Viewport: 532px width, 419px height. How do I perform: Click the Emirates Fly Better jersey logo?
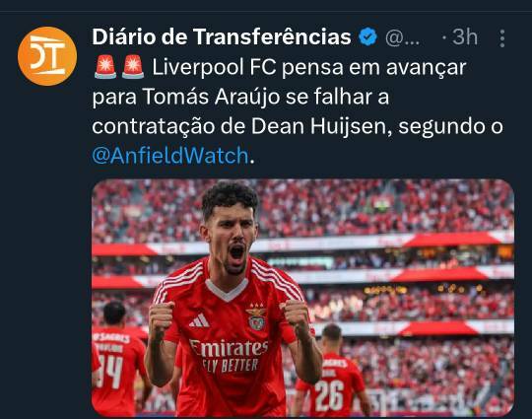click(x=229, y=356)
